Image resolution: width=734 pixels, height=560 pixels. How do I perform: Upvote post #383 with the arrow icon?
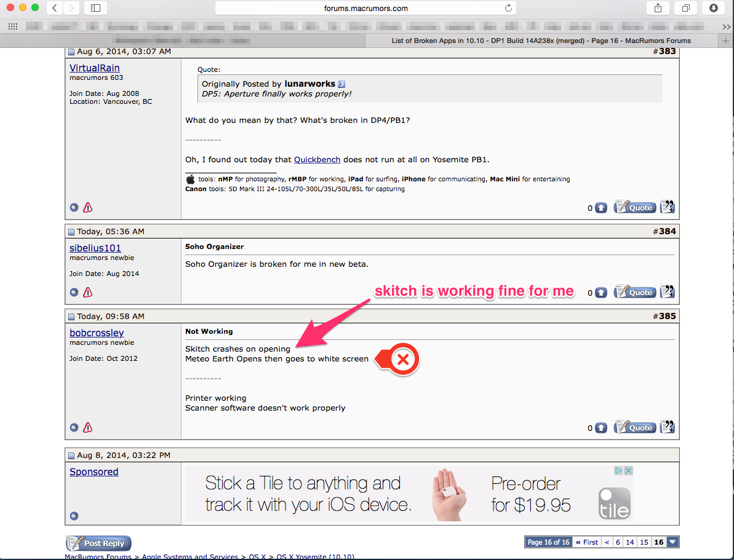(601, 208)
